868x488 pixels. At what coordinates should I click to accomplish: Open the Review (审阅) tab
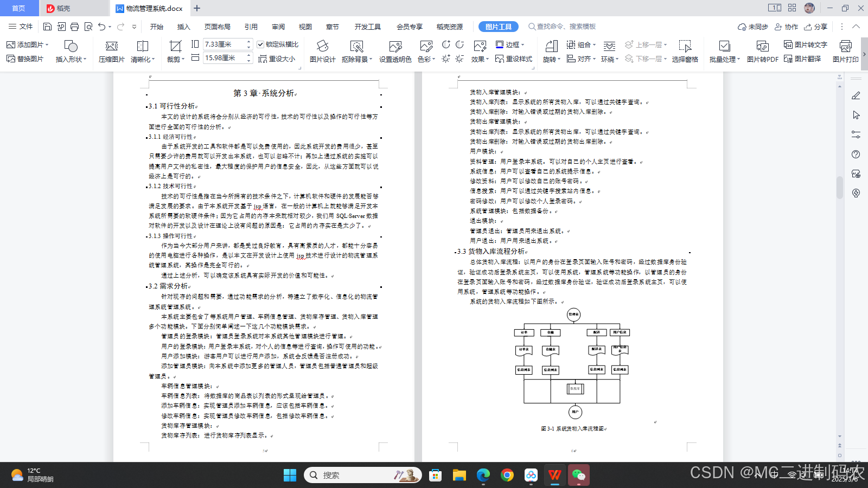click(x=278, y=27)
